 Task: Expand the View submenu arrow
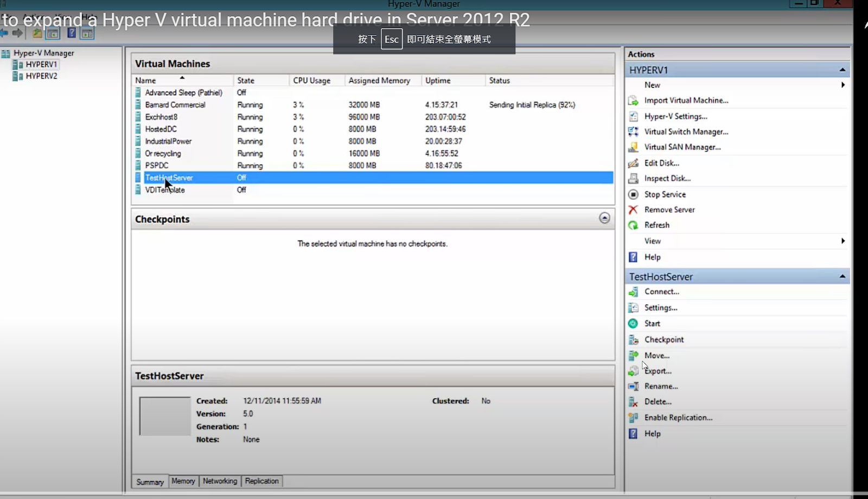(x=843, y=241)
